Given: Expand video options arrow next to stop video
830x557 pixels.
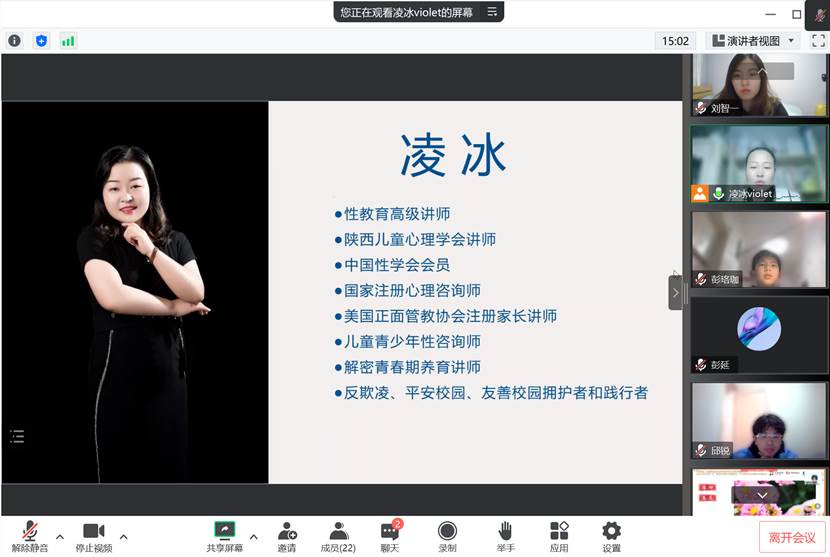Looking at the screenshot, I should point(124,535).
